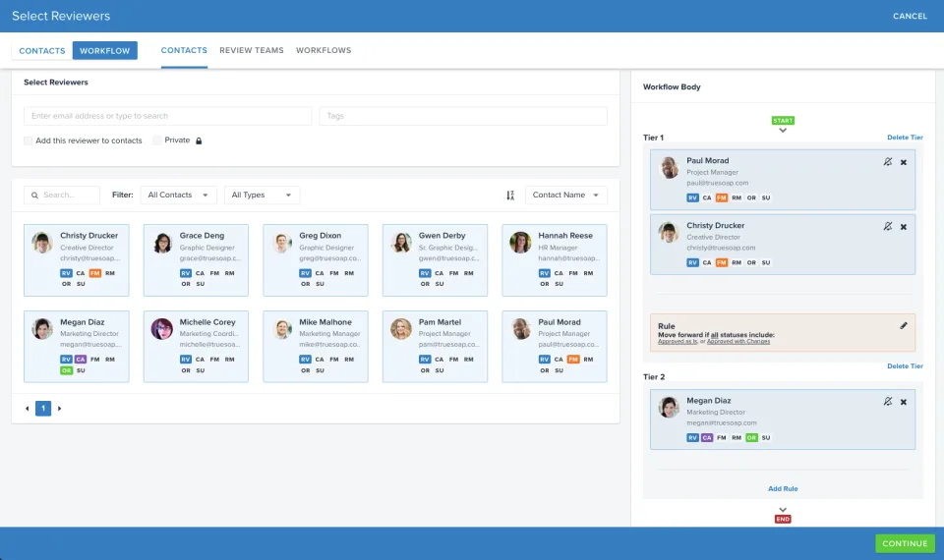This screenshot has height=560, width=944.
Task: Click Add Rule link in Tier 2
Action: (783, 489)
